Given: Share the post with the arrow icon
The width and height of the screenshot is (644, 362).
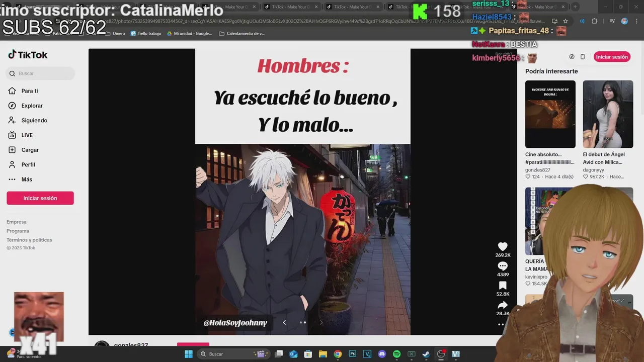Looking at the screenshot, I should point(503,305).
